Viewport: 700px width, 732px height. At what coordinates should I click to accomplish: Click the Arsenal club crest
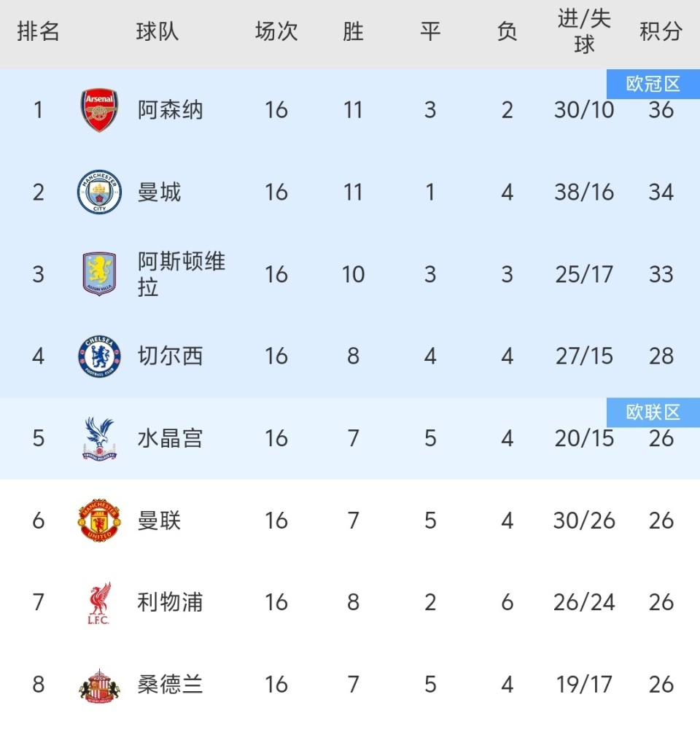pos(99,110)
